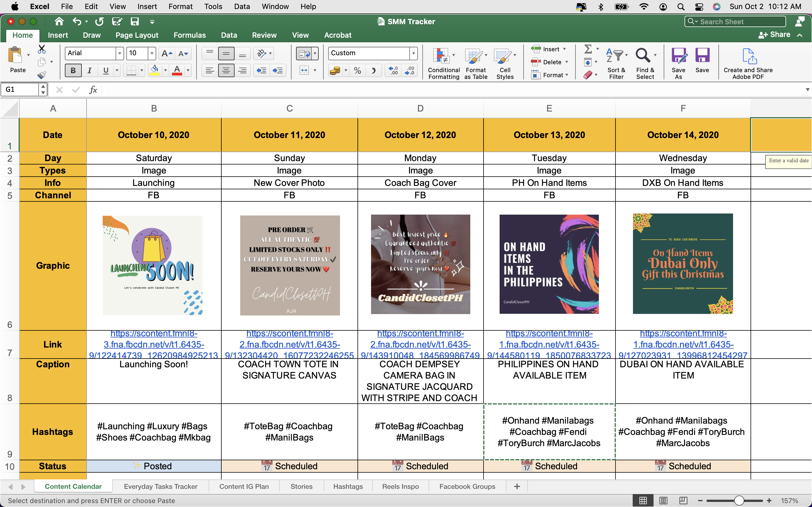The height and width of the screenshot is (507, 812).
Task: Click the Percent Style icon
Action: 357,70
